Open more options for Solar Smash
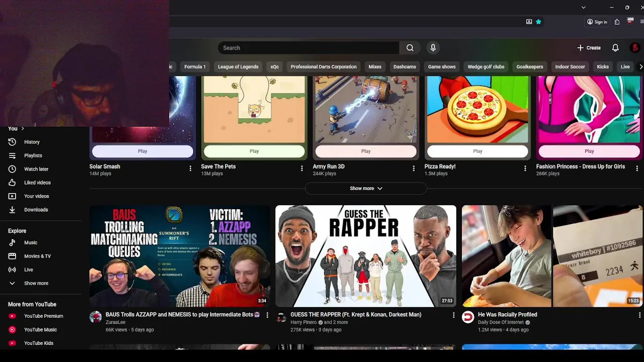This screenshot has height=362, width=644. (x=190, y=168)
